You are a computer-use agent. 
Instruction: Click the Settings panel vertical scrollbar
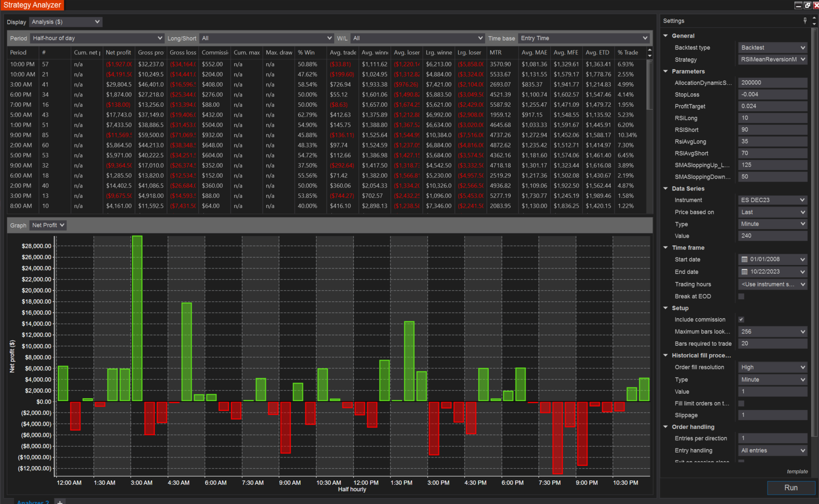pyautogui.click(x=815, y=232)
